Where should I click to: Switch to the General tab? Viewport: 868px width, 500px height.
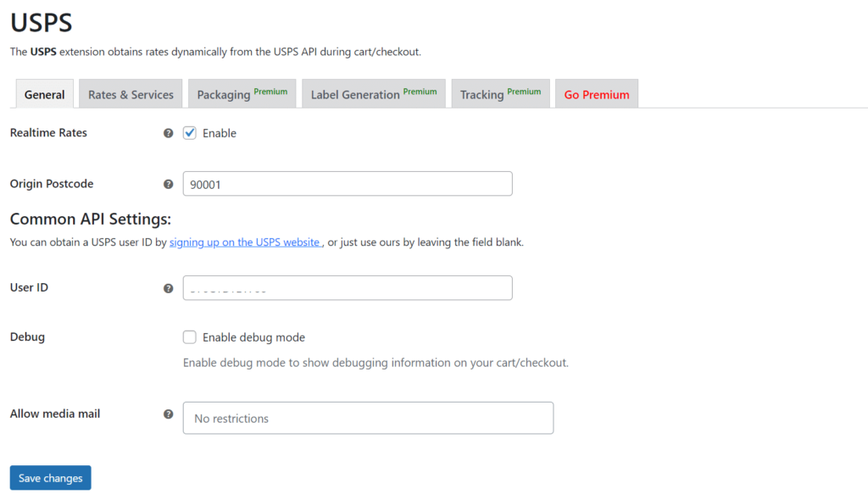point(45,94)
